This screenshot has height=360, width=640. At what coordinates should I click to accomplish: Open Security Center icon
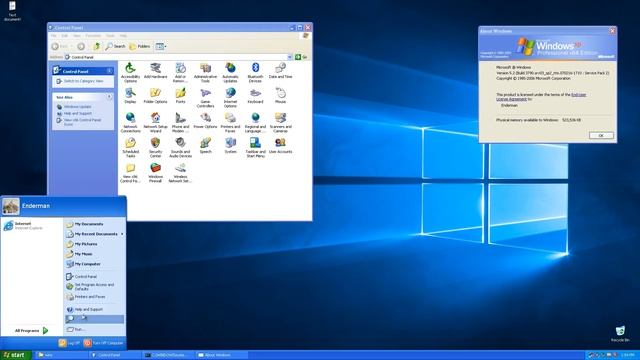pyautogui.click(x=156, y=147)
